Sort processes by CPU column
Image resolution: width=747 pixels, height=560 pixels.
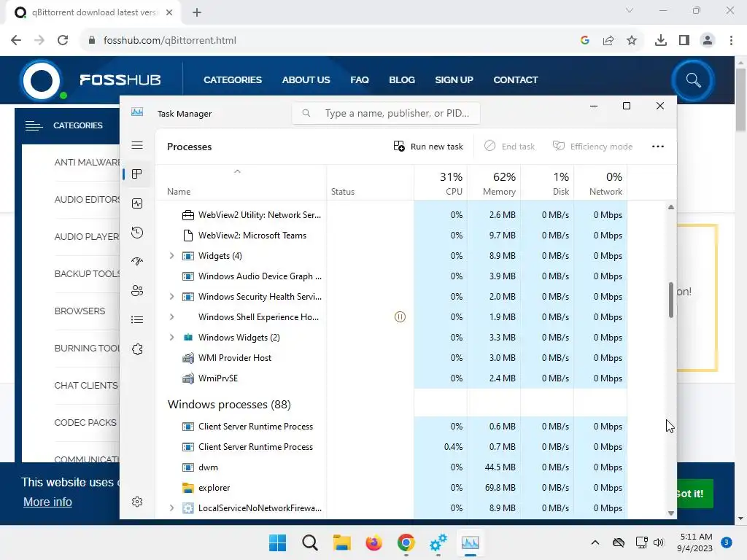coord(441,184)
